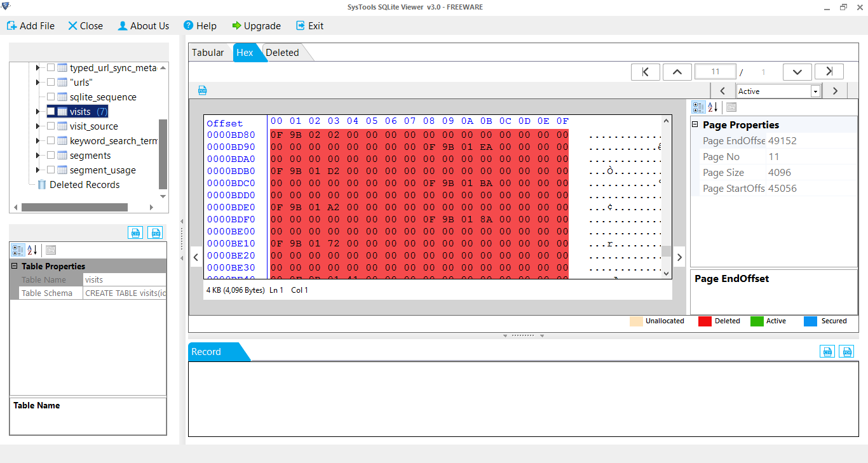
Task: Click table icon of sqlite_sequence
Action: click(x=62, y=97)
